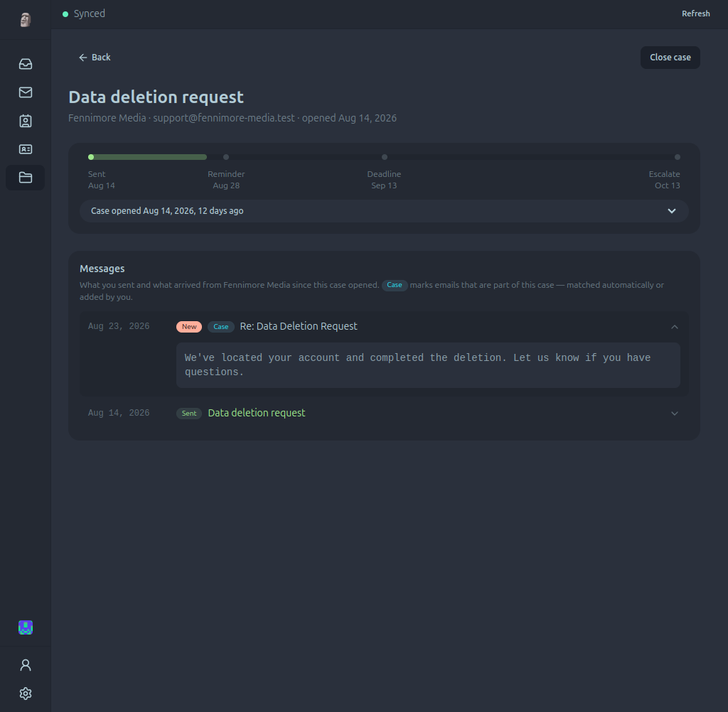Click Refresh in the top bar
728x712 pixels.
click(x=695, y=14)
